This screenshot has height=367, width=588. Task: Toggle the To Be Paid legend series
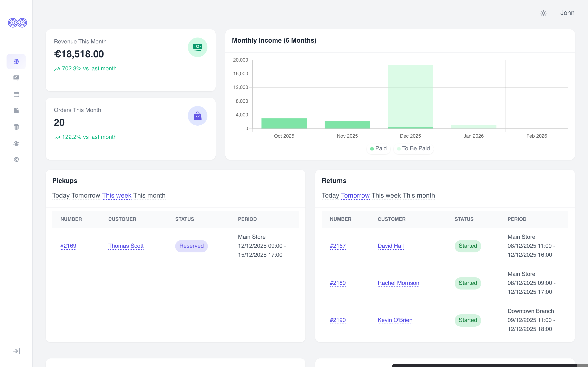tap(413, 149)
